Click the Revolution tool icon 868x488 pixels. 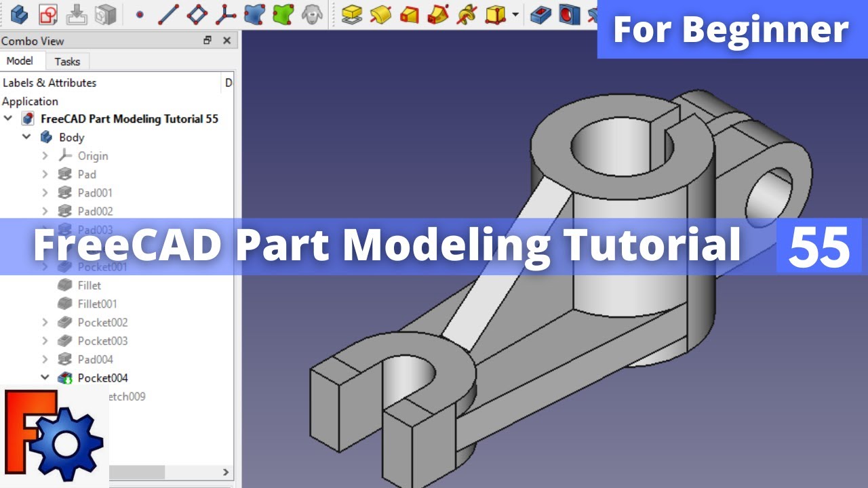[380, 14]
